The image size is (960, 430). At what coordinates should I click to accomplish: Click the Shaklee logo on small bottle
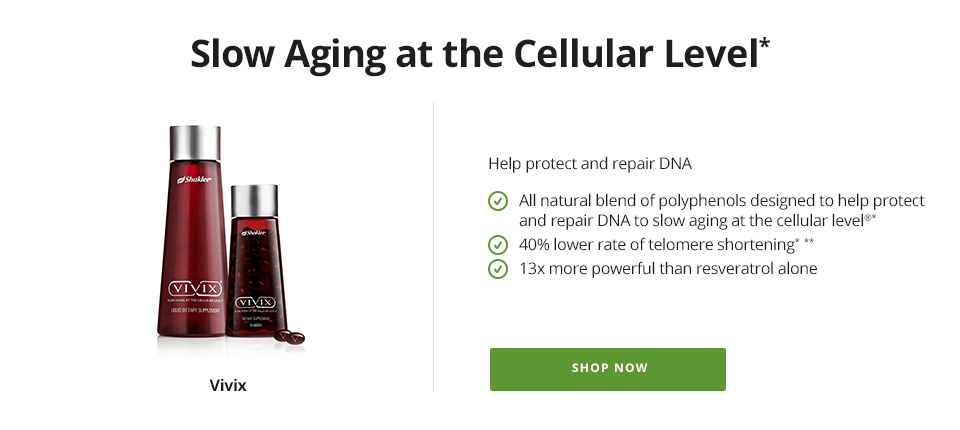pyautogui.click(x=253, y=233)
